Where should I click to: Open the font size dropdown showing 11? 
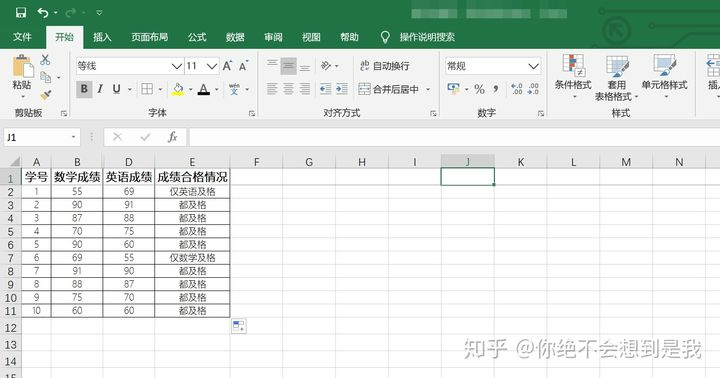pos(212,66)
